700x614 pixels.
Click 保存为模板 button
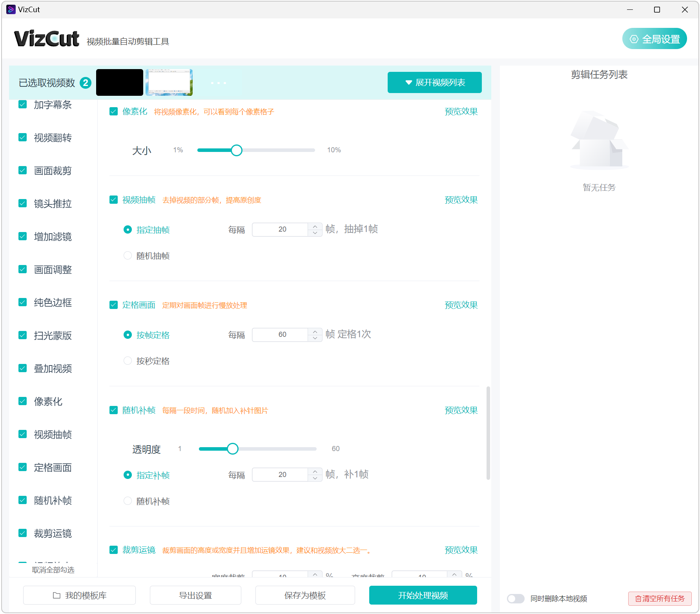tap(305, 595)
